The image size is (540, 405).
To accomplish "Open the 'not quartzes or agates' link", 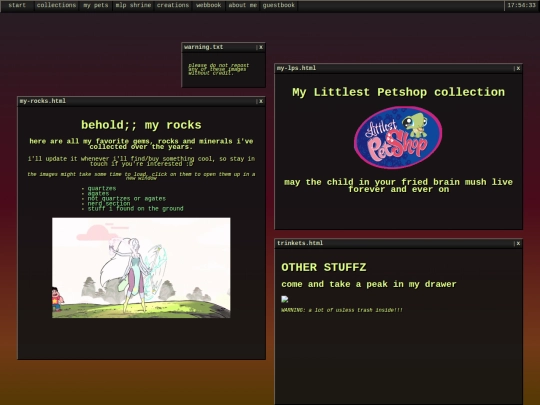I will 127,199.
